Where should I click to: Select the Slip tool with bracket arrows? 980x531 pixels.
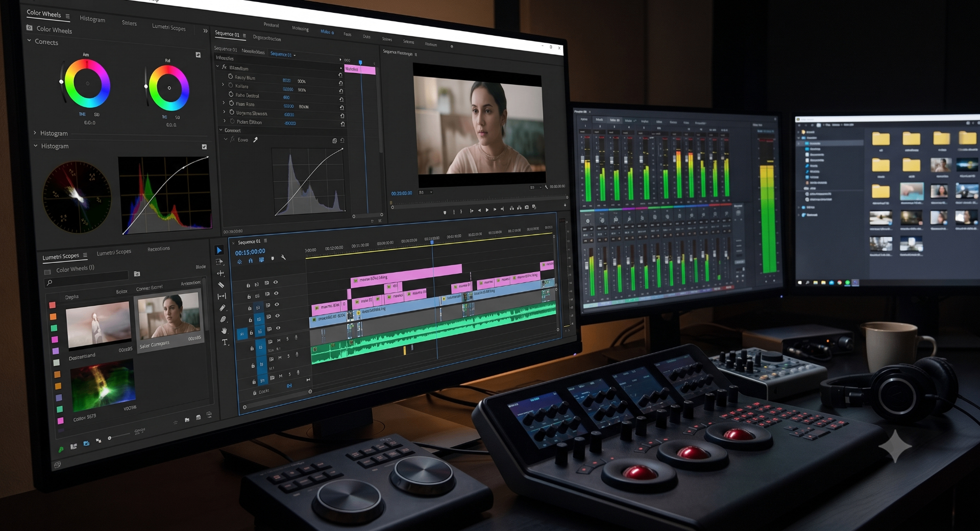click(x=222, y=296)
